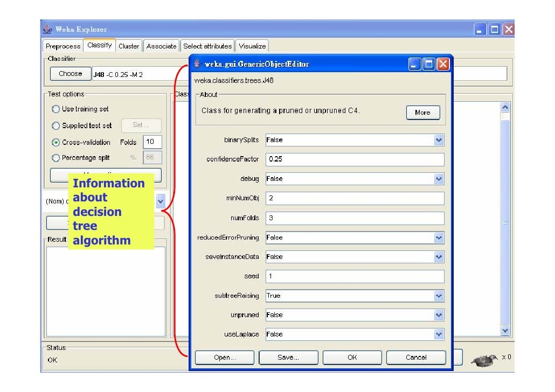The width and height of the screenshot is (555, 392).
Task: Click the Open... button
Action: click(225, 358)
